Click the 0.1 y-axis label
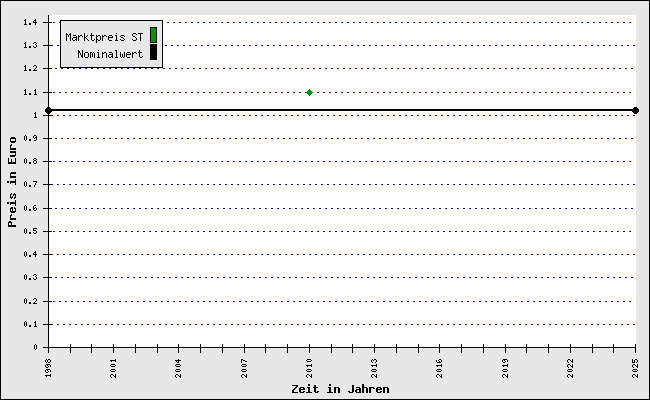Screen dimensions: 650x400 tap(30, 324)
